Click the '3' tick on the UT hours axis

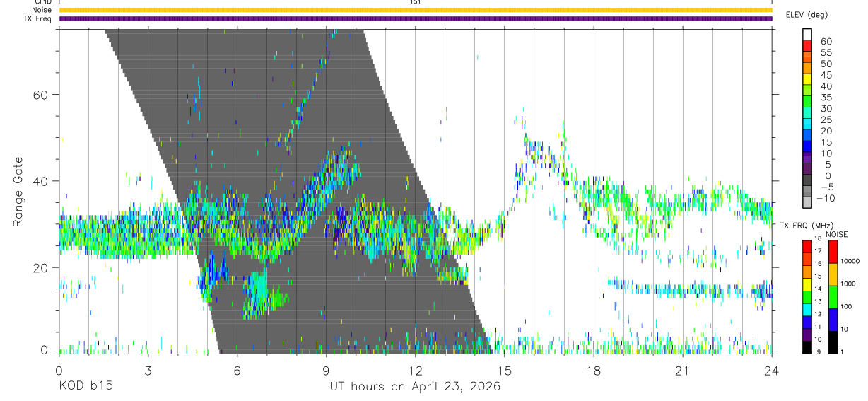click(148, 371)
